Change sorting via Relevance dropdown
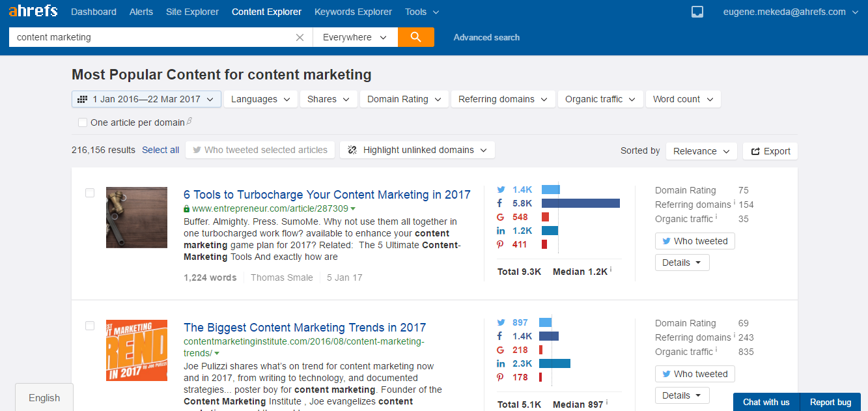 701,151
